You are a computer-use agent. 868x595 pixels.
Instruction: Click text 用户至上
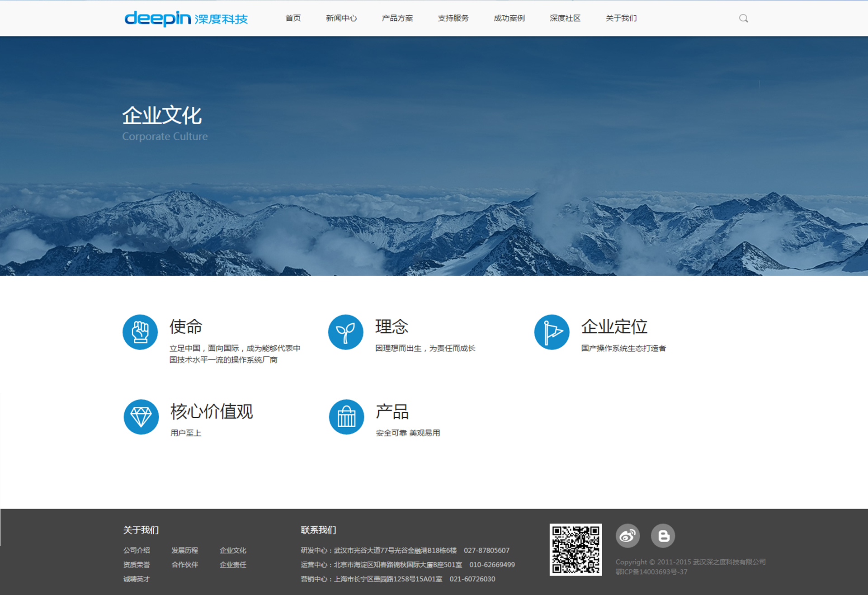click(x=186, y=433)
